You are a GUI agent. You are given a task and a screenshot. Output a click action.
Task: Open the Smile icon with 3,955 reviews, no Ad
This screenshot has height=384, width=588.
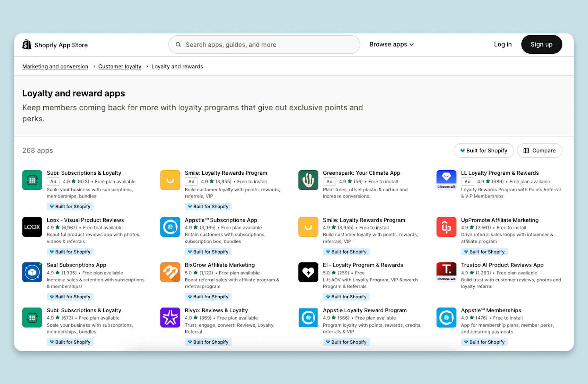tap(308, 227)
